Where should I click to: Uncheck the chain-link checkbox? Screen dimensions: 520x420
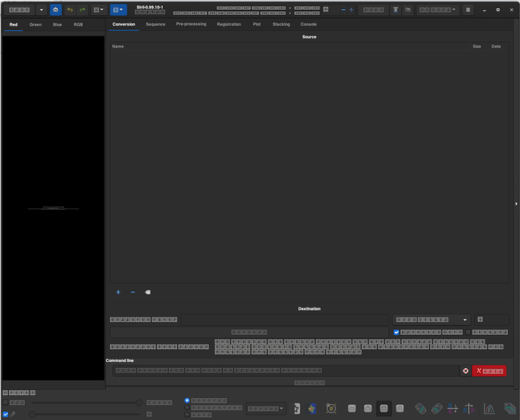(5, 415)
